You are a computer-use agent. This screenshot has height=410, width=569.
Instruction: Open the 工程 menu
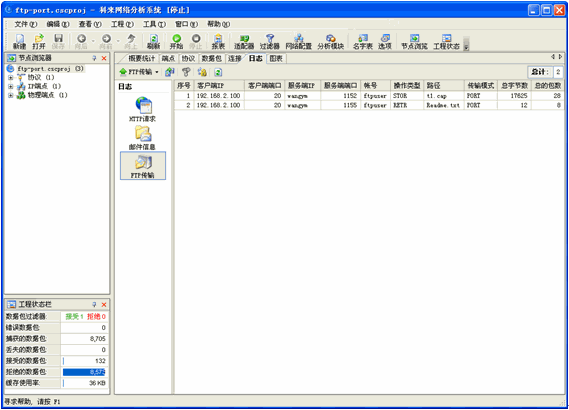pyautogui.click(x=122, y=24)
